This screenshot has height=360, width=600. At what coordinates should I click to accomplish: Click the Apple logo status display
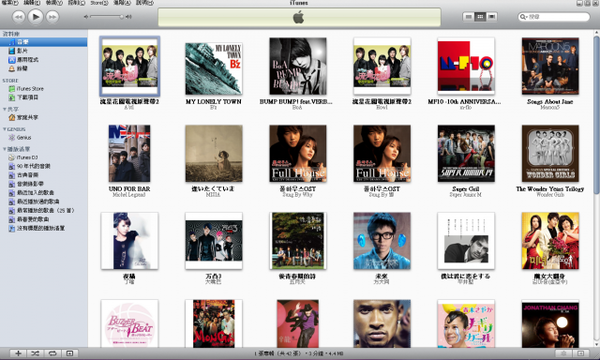[299, 17]
